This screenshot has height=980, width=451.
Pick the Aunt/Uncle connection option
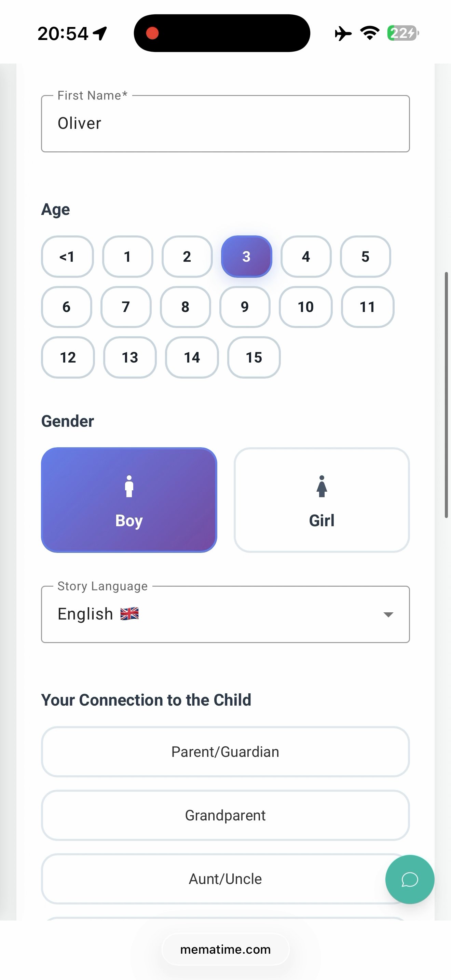pyautogui.click(x=225, y=879)
